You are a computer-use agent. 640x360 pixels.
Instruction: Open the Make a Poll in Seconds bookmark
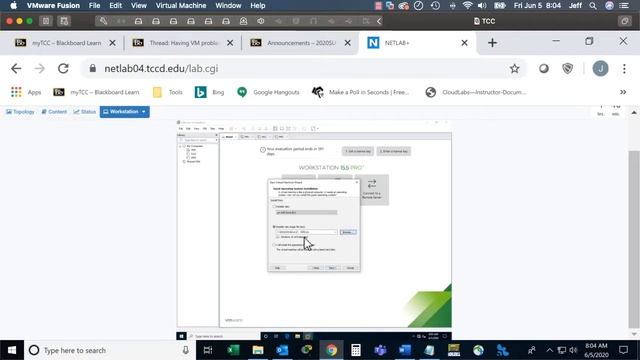(x=360, y=92)
